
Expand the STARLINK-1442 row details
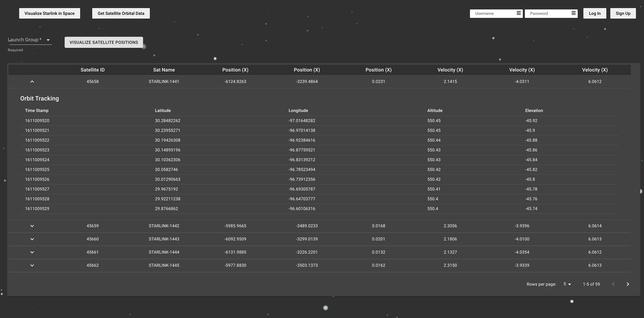pyautogui.click(x=32, y=226)
